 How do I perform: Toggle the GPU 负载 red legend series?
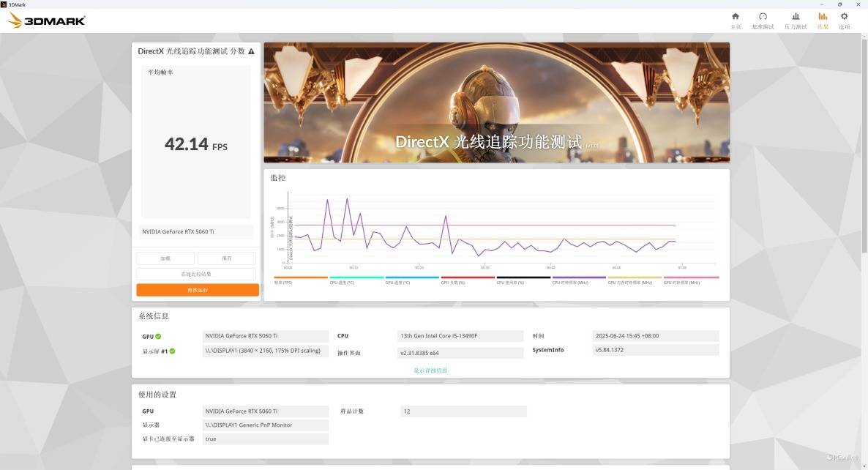coord(468,278)
